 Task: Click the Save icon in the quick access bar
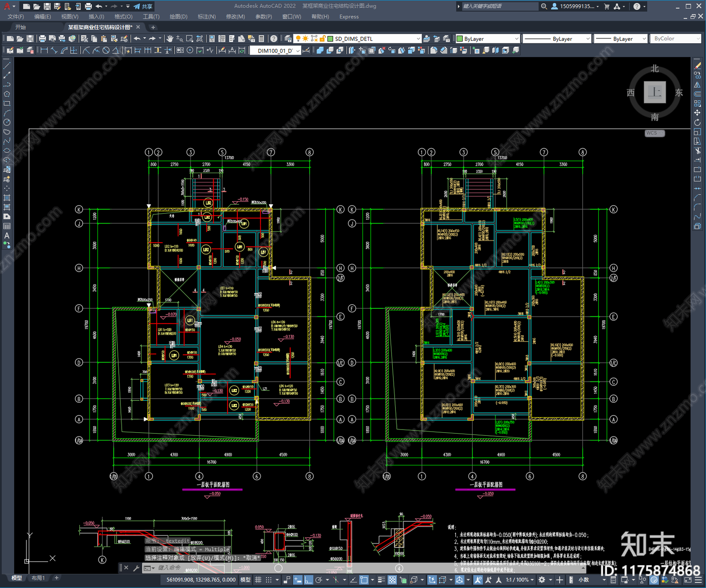point(47,6)
